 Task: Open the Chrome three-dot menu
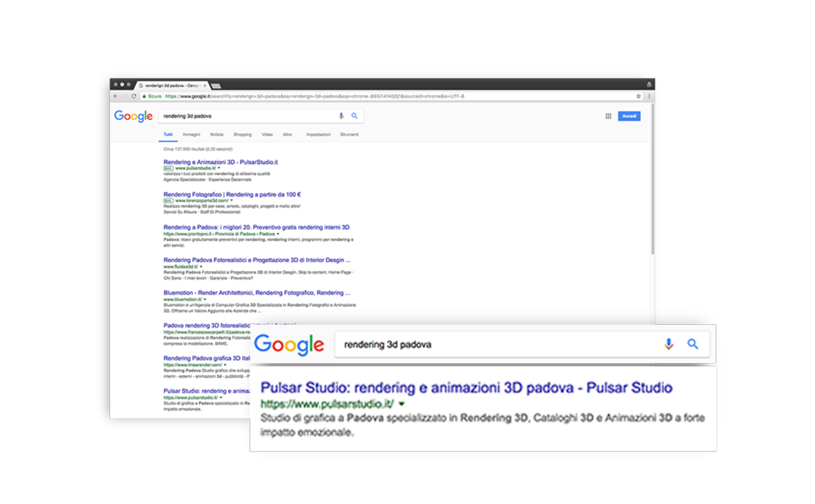tap(649, 96)
